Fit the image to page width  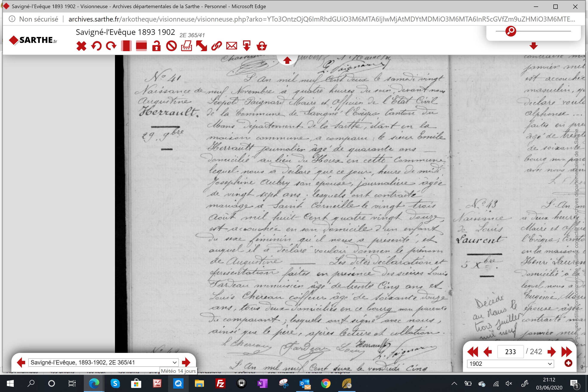click(141, 46)
